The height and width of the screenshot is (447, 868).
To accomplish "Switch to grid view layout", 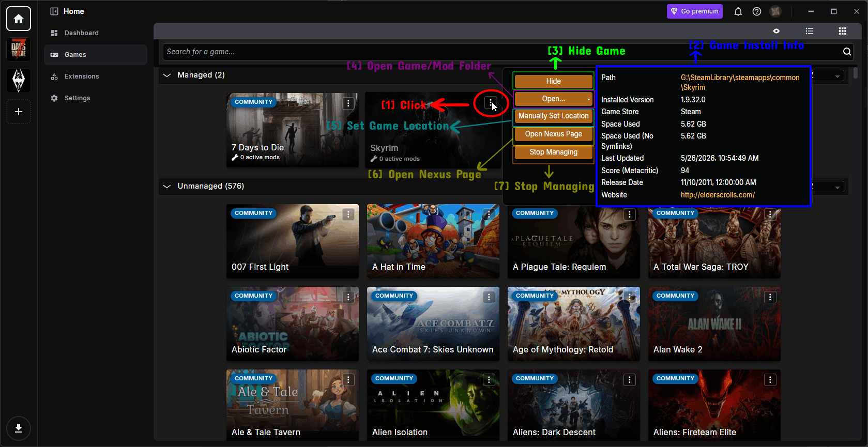I will point(843,31).
